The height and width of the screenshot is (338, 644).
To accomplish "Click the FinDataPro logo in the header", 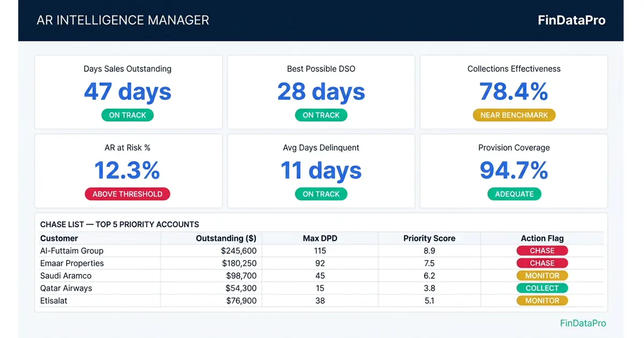I will (x=572, y=20).
